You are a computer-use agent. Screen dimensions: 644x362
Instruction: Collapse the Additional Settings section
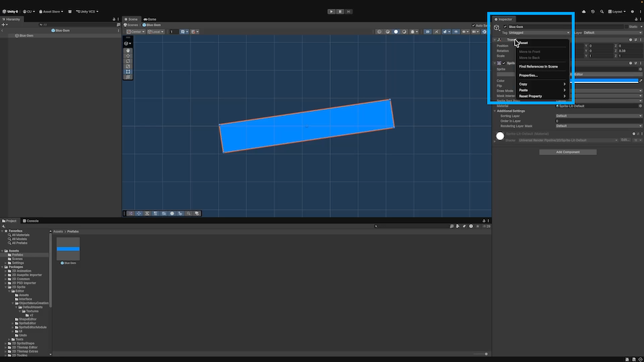(494, 111)
